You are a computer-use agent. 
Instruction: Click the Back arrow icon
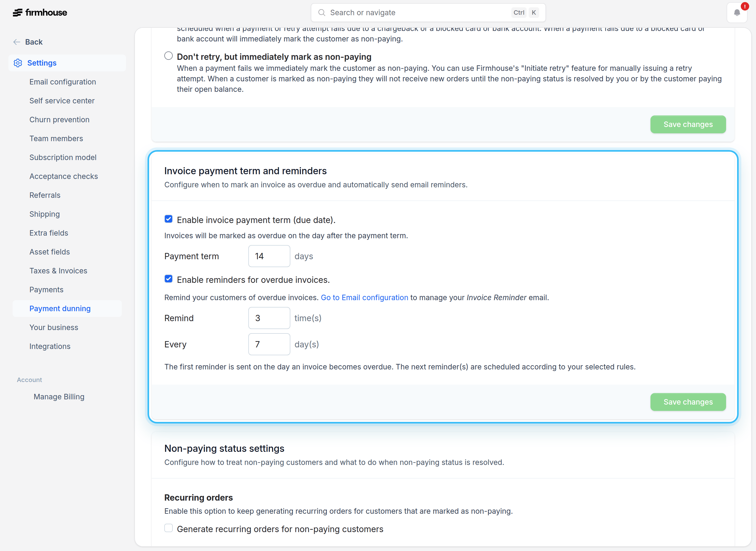[x=17, y=42]
